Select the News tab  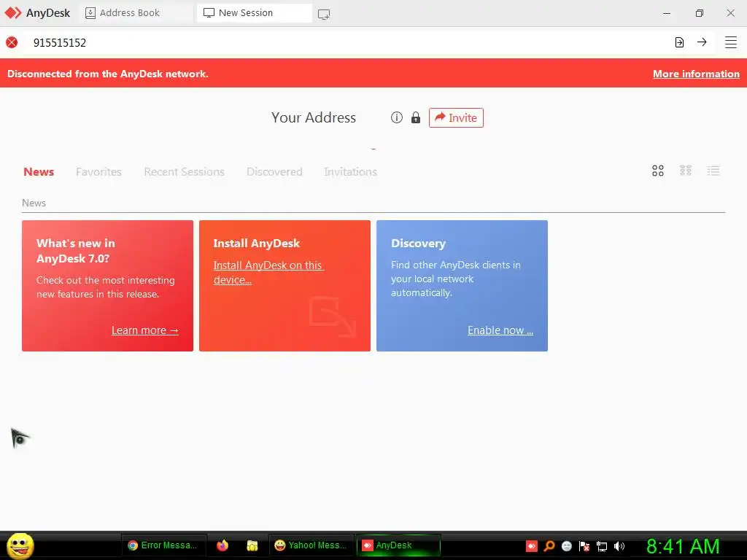tap(39, 172)
